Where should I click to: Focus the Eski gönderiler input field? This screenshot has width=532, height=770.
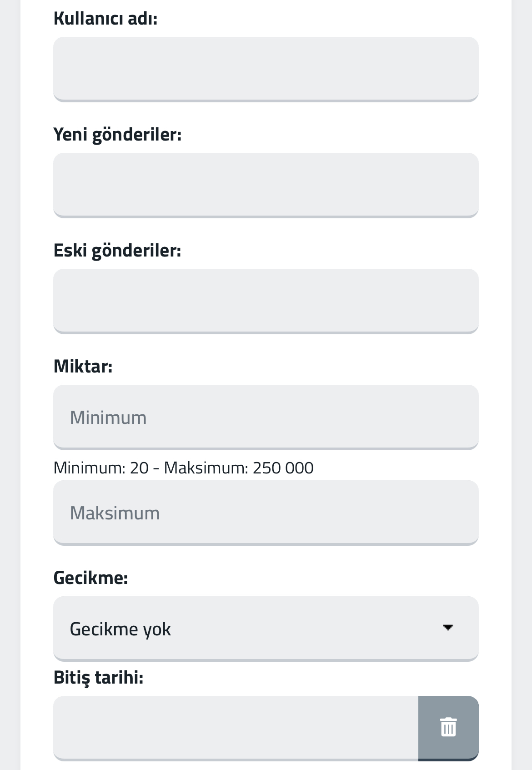pyautogui.click(x=266, y=301)
